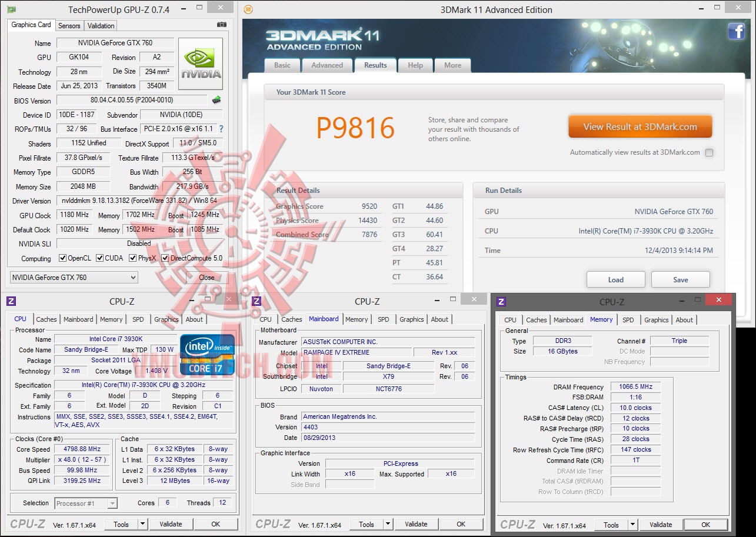Image resolution: width=756 pixels, height=537 pixels.
Task: Enable automatically view results at 3DMark.com
Action: (709, 152)
